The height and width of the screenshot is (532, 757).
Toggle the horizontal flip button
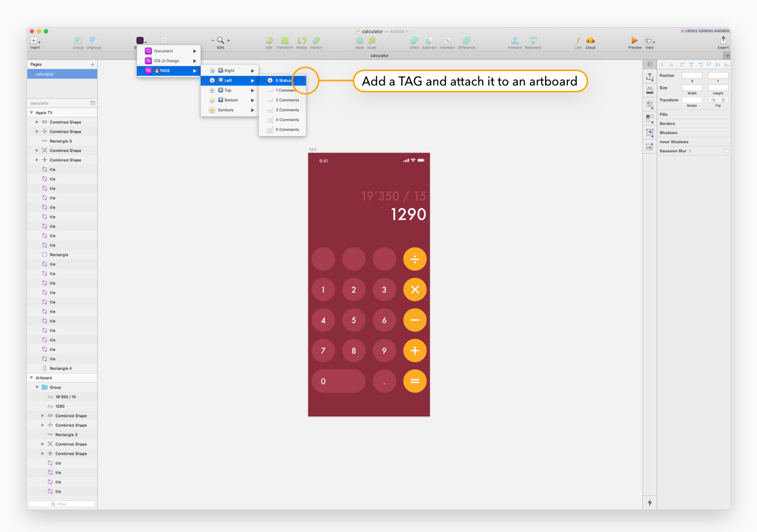coord(713,100)
